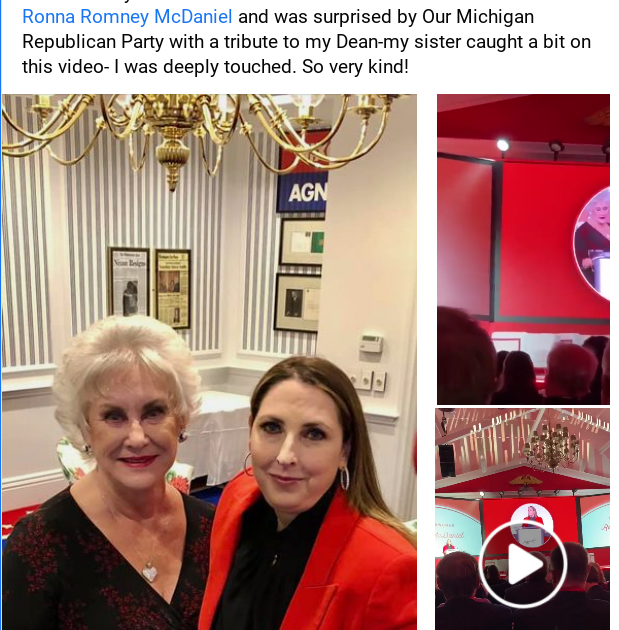This screenshot has height=630, width=619.
Task: Click the hoop earring on woman in red
Action: tap(345, 478)
